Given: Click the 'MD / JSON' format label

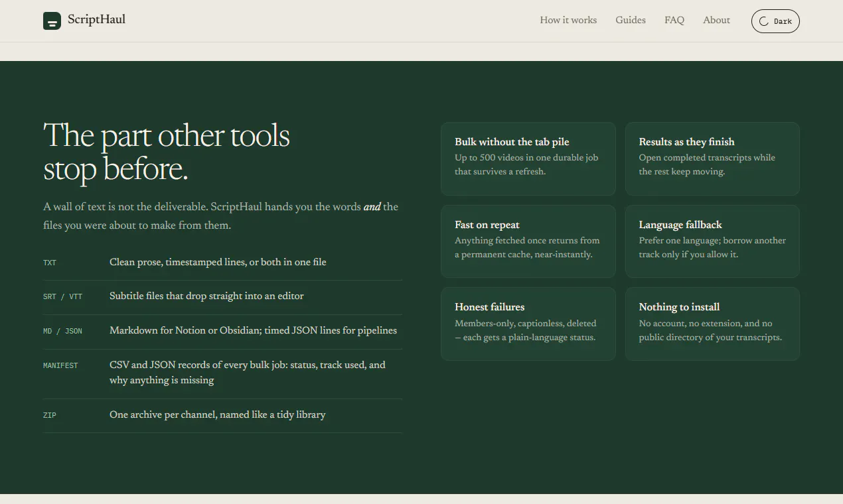Looking at the screenshot, I should tap(63, 331).
